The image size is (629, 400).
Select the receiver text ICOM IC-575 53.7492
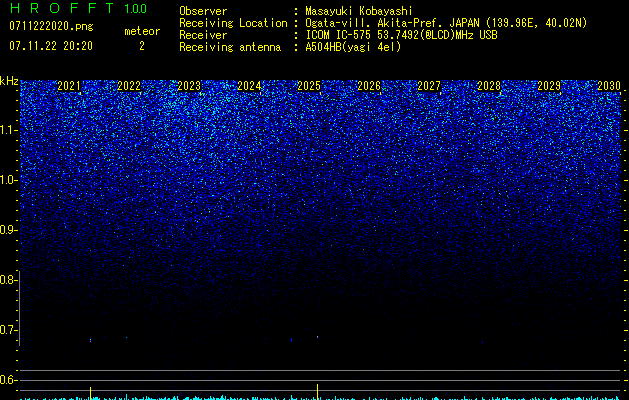(359, 35)
